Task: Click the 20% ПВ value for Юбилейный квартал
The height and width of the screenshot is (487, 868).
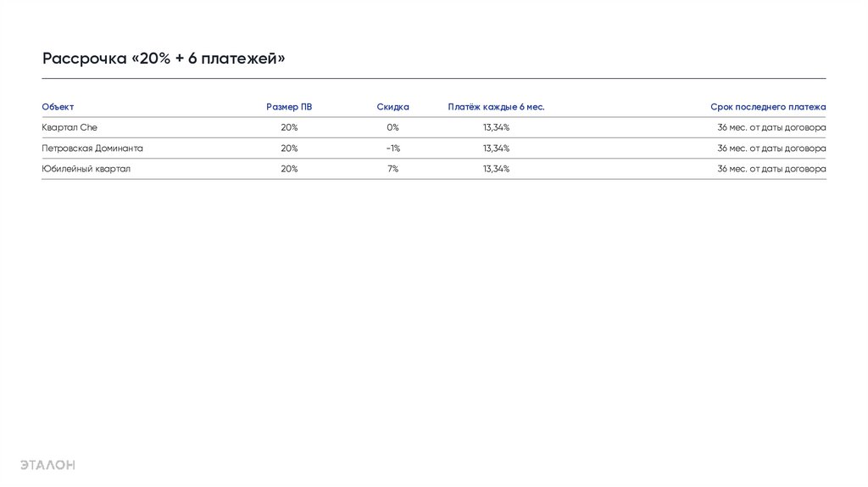Action: click(x=289, y=169)
